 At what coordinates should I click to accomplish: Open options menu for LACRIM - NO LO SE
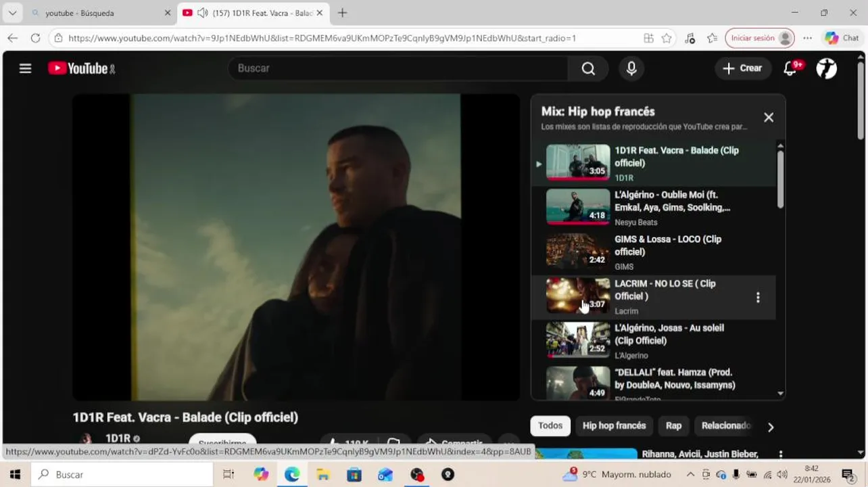(758, 298)
